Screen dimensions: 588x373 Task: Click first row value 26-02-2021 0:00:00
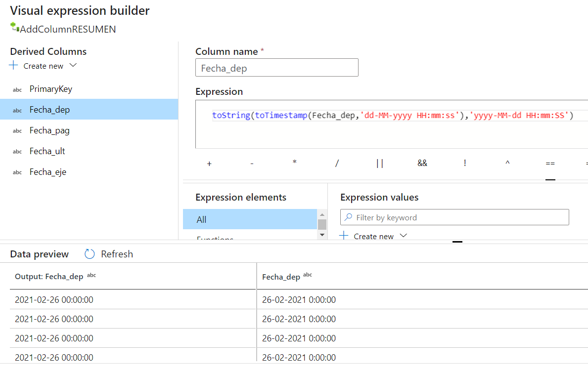coord(299,299)
